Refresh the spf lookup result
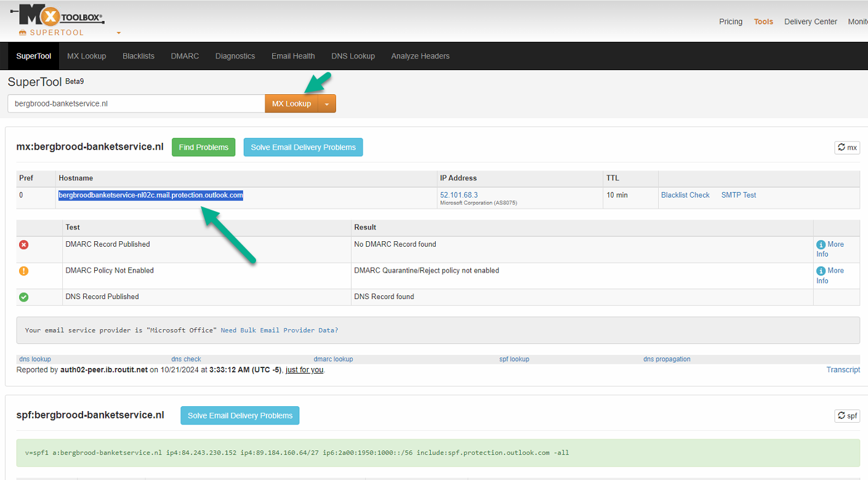This screenshot has width=868, height=480. 847,415
